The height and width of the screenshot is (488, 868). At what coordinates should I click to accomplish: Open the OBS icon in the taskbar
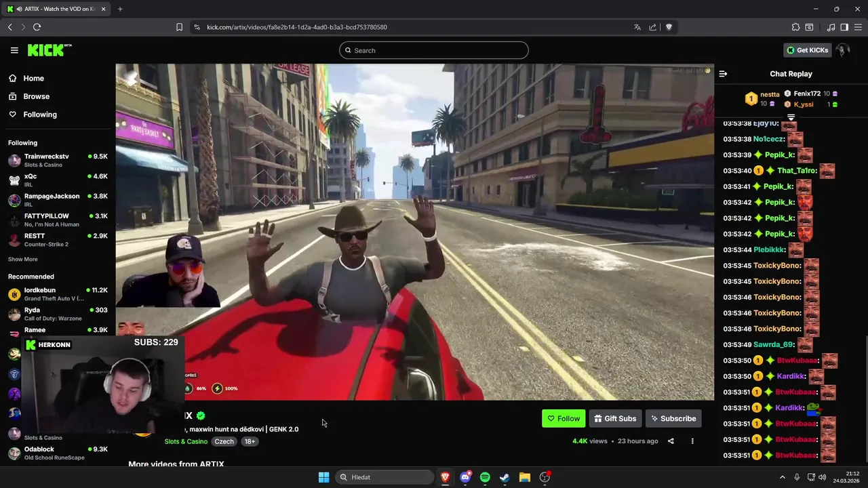[545, 477]
